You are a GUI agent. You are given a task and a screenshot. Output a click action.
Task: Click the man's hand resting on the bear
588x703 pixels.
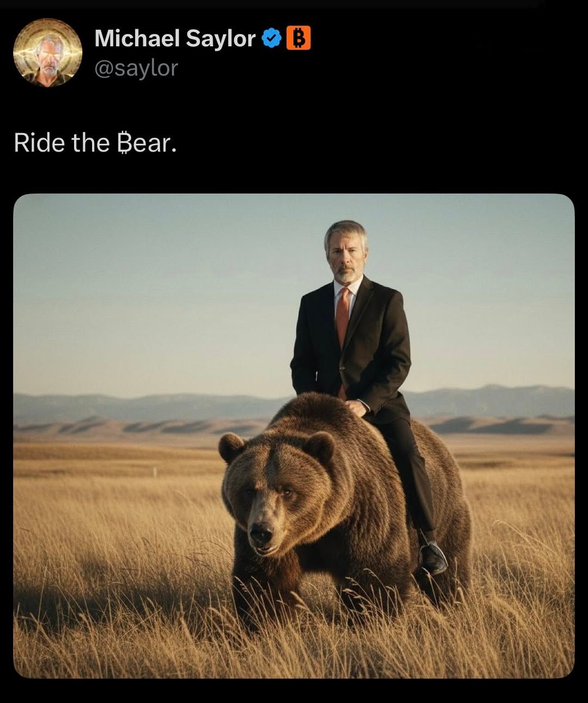pos(357,407)
